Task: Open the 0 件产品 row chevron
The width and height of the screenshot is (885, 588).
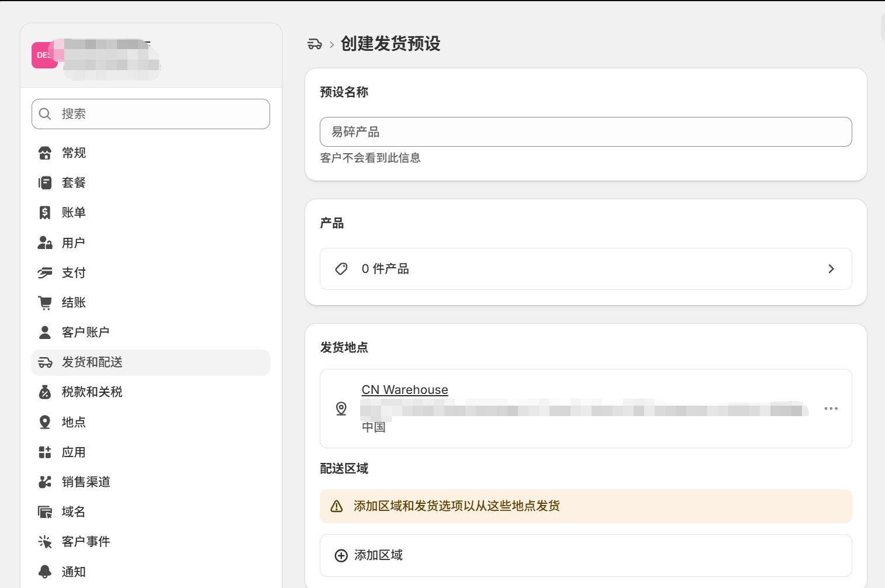Action: (831, 269)
